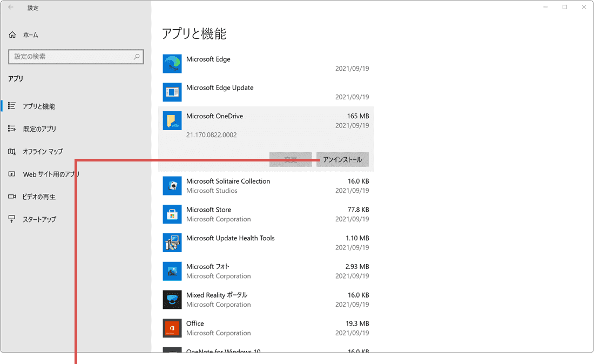Maximize the Settings window

(565, 7)
